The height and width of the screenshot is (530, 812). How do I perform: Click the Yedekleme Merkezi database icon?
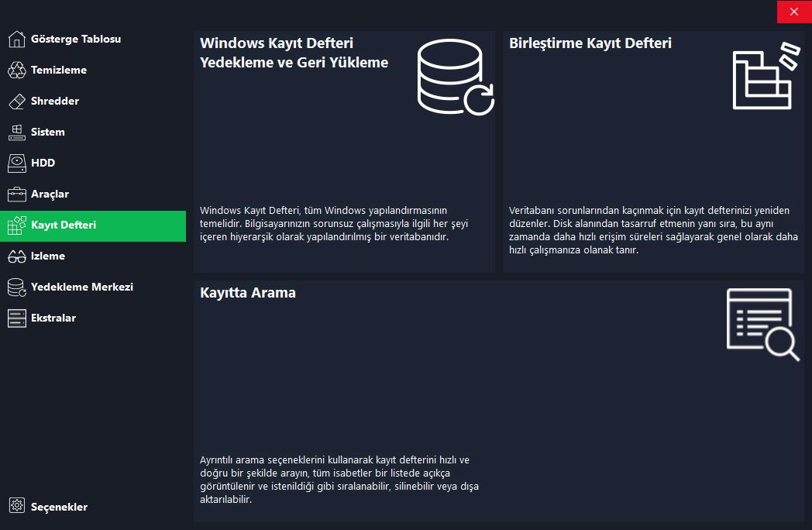16,287
